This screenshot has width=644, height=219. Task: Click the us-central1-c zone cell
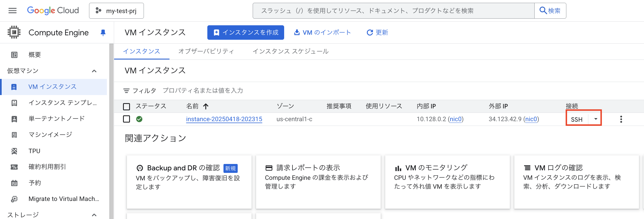click(294, 119)
